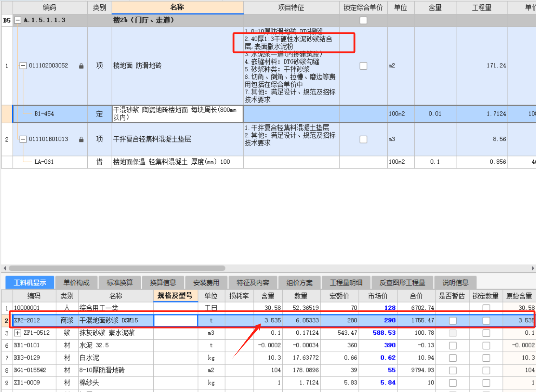536x392 pixels.
Task: Toggle 是否暂估 checkbox for 干混地面砂浆 DSM15
Action: click(453, 321)
